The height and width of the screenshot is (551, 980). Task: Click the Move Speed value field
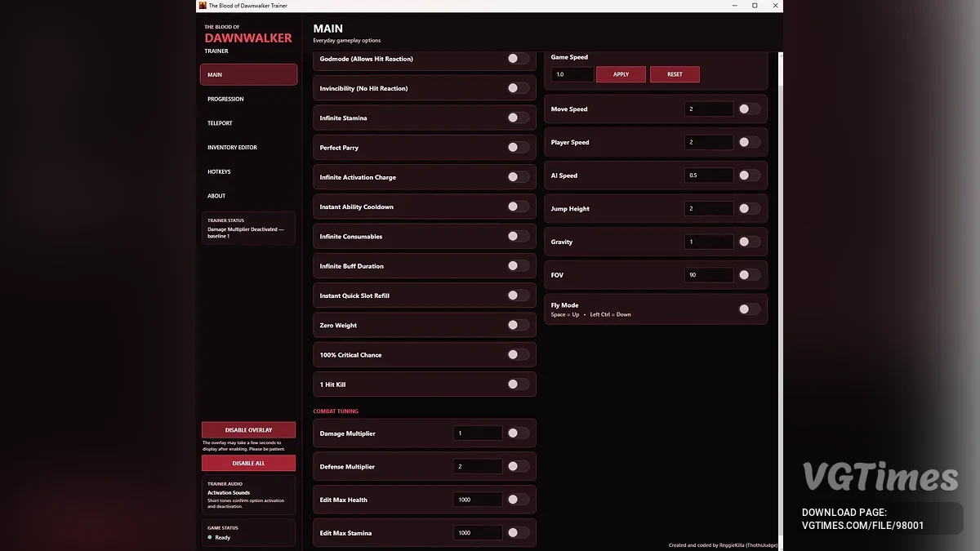(709, 109)
